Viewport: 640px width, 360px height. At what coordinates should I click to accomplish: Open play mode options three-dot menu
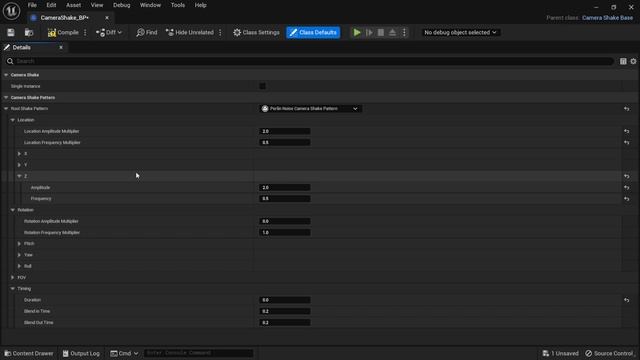(x=404, y=32)
